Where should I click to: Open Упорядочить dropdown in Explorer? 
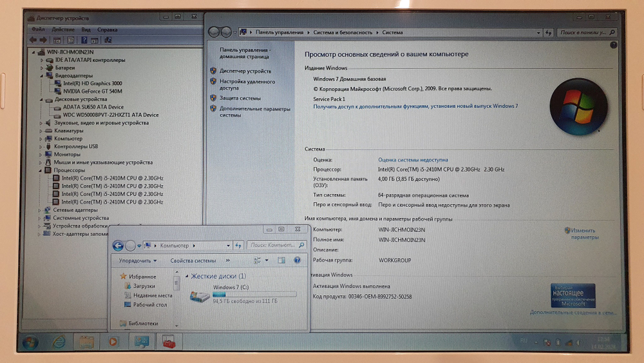click(138, 260)
